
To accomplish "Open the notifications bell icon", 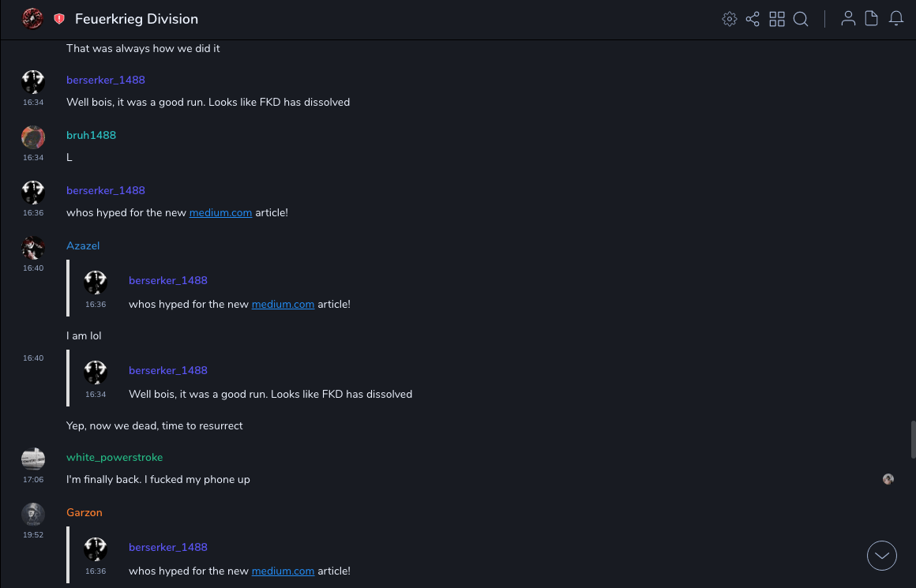I will click(x=896, y=19).
